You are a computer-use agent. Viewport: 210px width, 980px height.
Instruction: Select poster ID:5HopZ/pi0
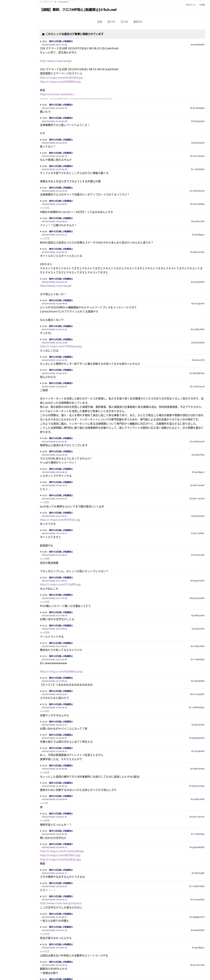click(197, 121)
